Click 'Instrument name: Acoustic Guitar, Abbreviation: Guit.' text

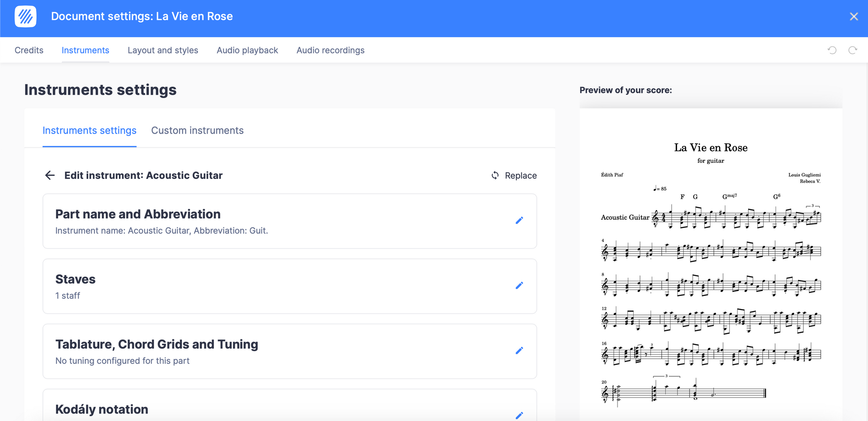point(161,231)
